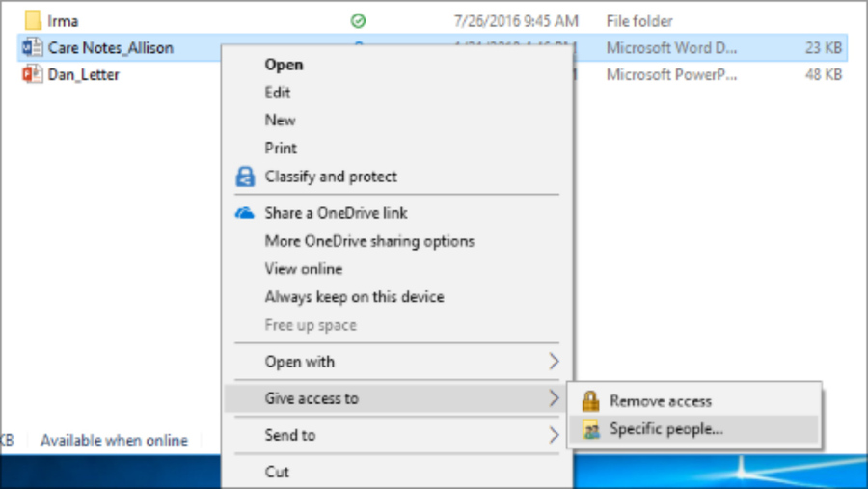Screen dimensions: 868x489
Task: Click the green sync checkmark for Irma
Action: 358,21
